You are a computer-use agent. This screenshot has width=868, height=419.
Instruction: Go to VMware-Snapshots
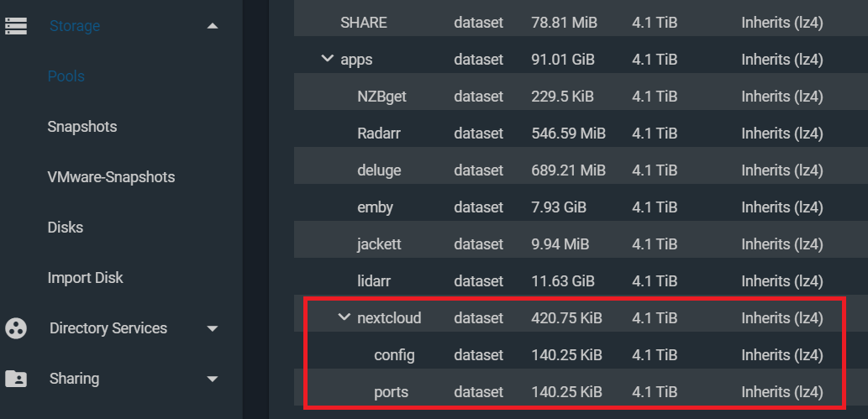(111, 177)
